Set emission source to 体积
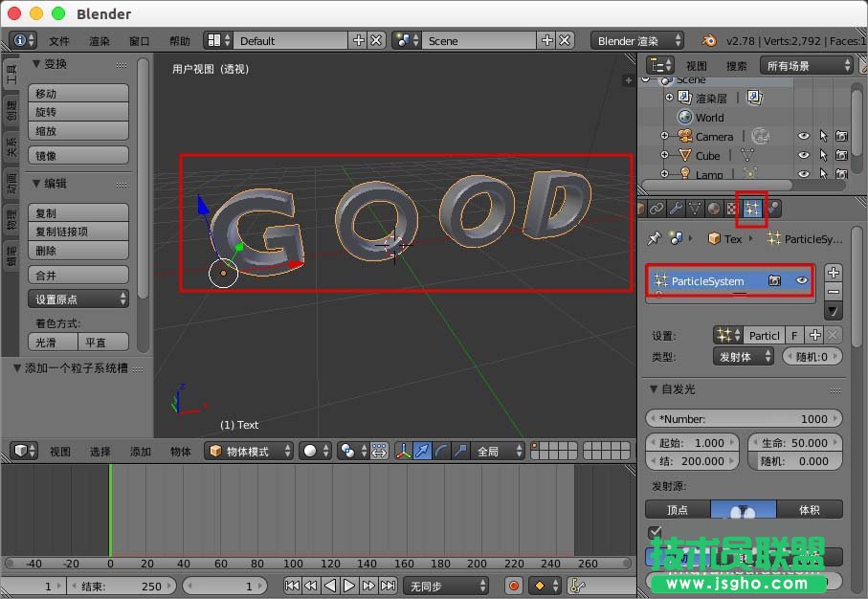This screenshot has width=868, height=599. 810,510
